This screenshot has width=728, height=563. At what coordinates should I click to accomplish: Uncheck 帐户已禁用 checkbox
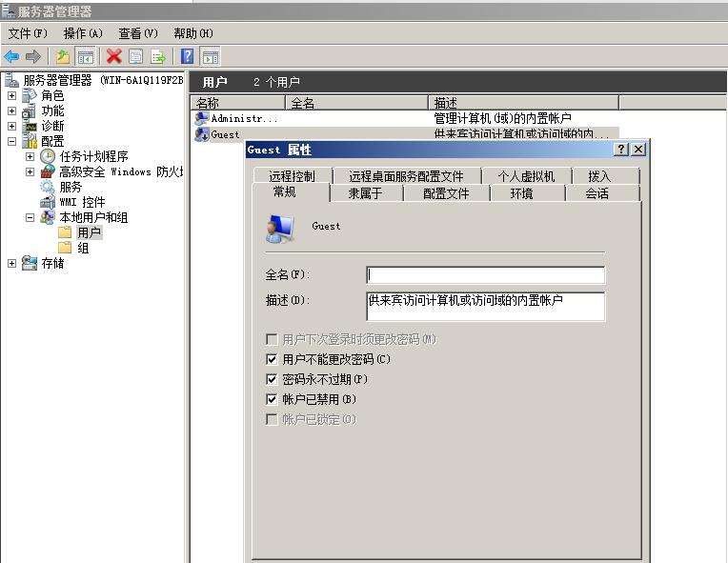click(272, 399)
